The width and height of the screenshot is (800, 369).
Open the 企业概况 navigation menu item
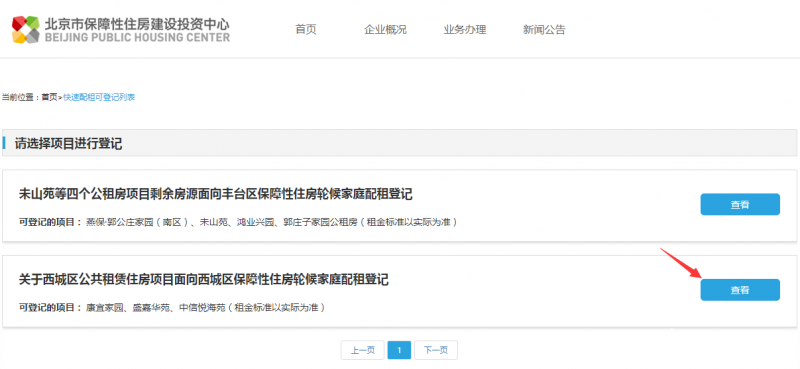385,30
